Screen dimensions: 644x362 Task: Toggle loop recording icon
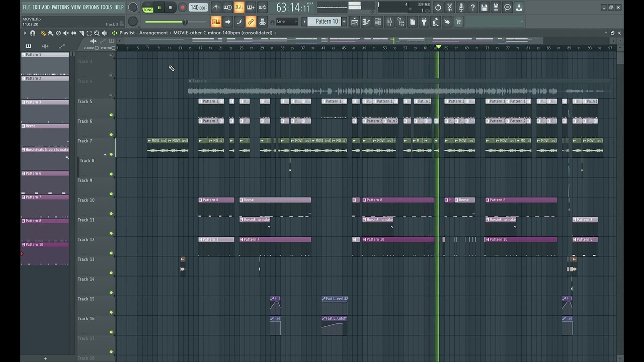click(x=262, y=8)
